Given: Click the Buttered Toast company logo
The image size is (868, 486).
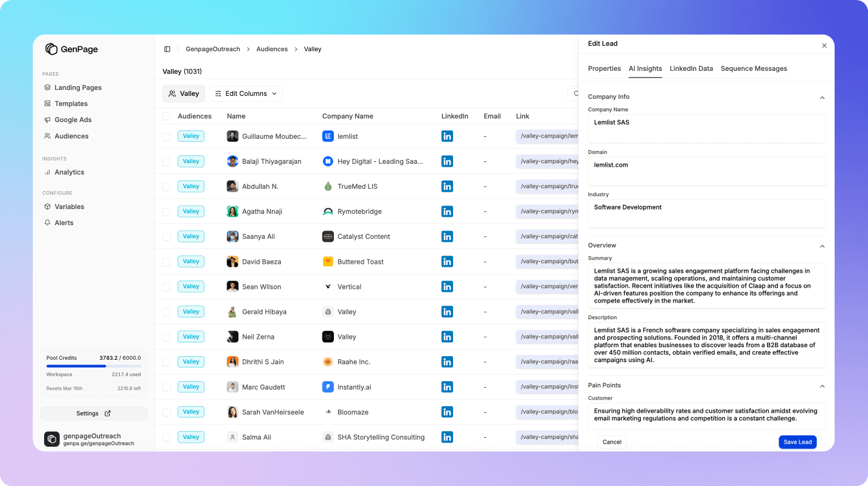Looking at the screenshot, I should (x=328, y=261).
